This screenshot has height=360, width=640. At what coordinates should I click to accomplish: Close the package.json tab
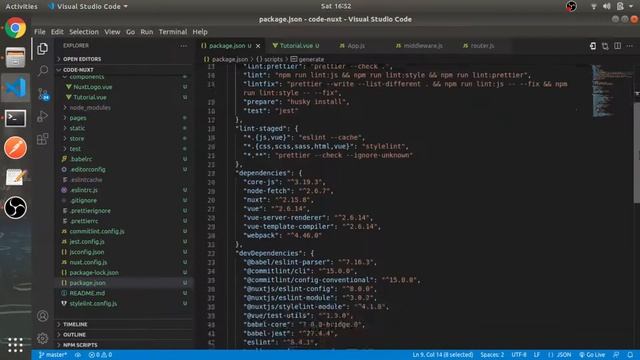258,46
